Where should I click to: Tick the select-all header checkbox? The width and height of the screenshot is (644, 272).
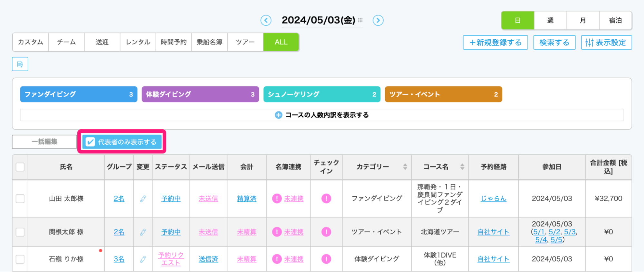(20, 167)
